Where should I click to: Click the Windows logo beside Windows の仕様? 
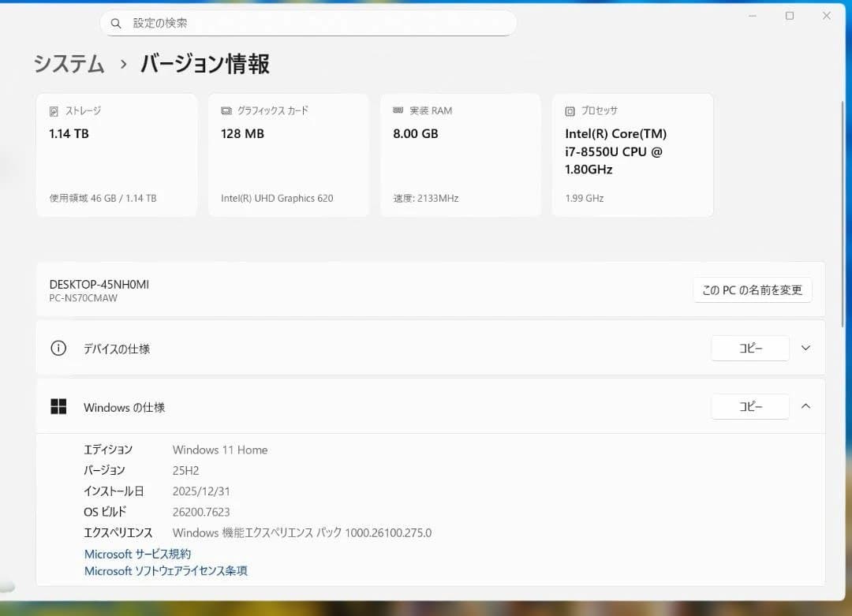coord(58,406)
